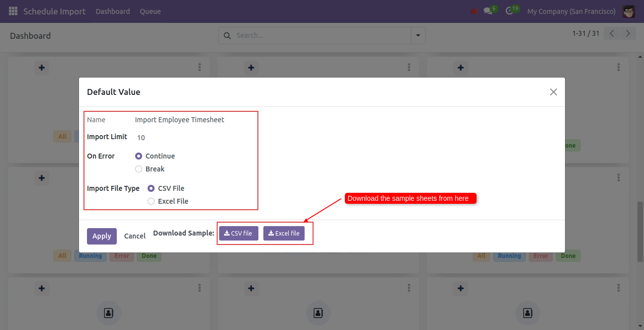Go to previous page with pager arrow
The image size is (644, 330).
612,33
